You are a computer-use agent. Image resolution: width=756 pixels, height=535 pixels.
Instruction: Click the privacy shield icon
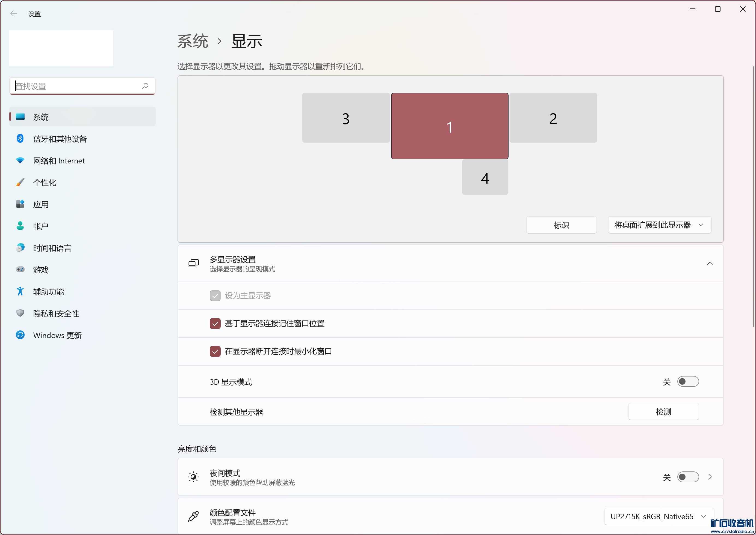coord(20,313)
